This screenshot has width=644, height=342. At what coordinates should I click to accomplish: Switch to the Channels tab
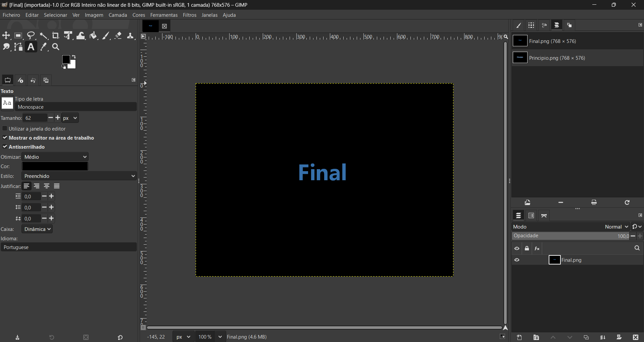click(x=531, y=215)
